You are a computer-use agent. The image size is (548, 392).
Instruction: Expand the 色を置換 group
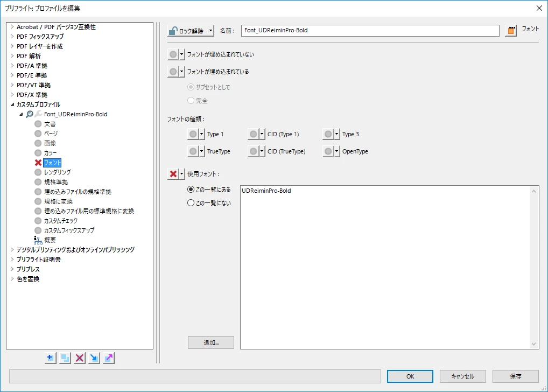[x=12, y=279]
